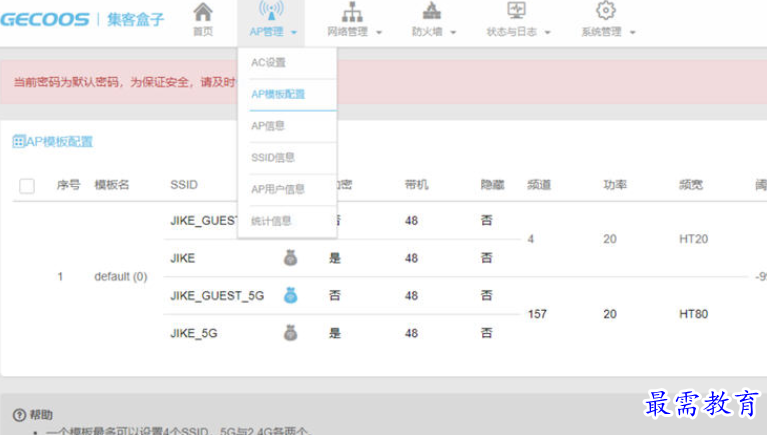The height and width of the screenshot is (435, 767).
Task: Click the help tip about template SSID limits
Action: 178,431
